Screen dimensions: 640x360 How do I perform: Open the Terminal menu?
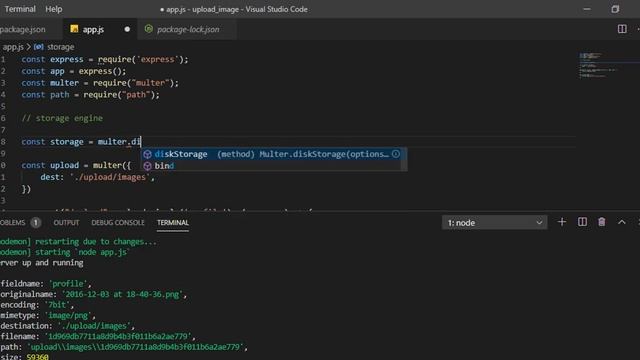pos(20,9)
